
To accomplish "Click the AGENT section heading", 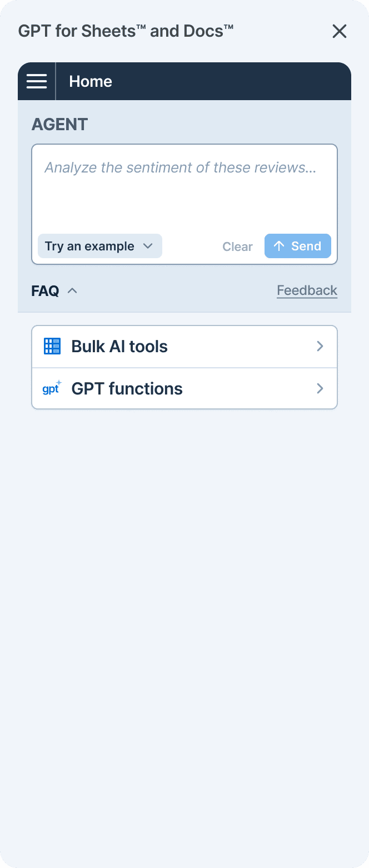I will (x=59, y=124).
